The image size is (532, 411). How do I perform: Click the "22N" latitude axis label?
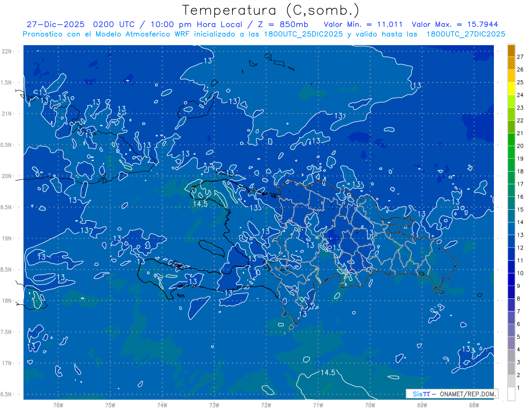tap(6, 51)
